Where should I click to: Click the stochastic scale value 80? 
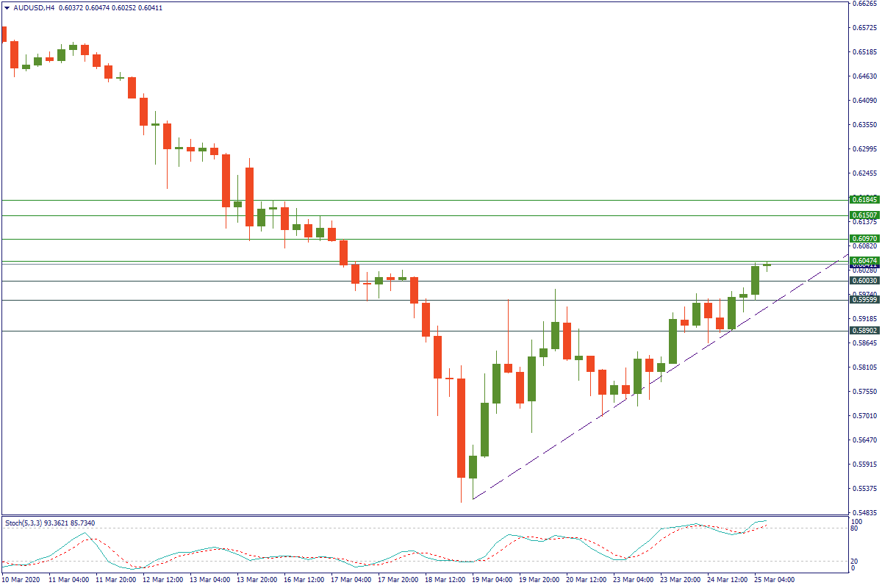[854, 528]
